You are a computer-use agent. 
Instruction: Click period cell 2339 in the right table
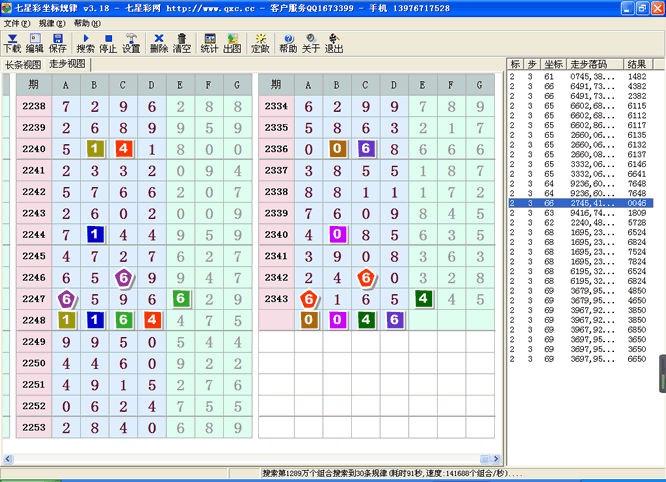[277, 213]
